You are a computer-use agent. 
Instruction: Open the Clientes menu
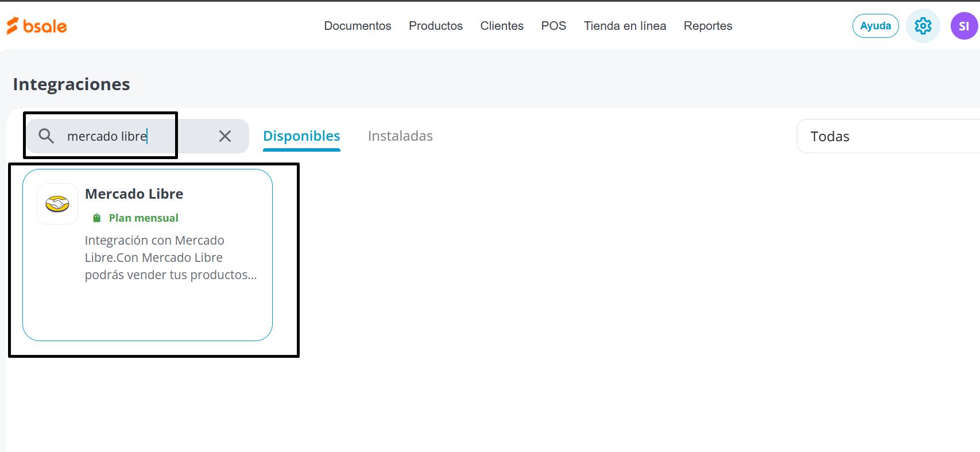click(502, 26)
